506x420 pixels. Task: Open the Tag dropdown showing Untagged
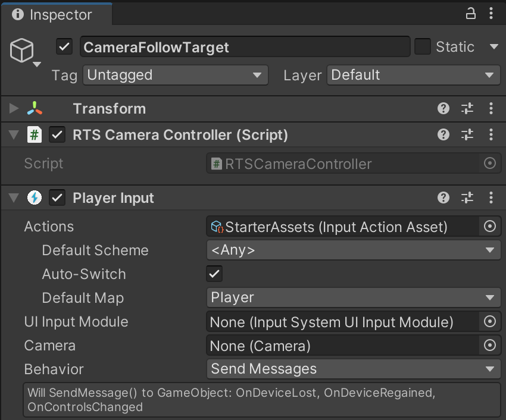(175, 75)
